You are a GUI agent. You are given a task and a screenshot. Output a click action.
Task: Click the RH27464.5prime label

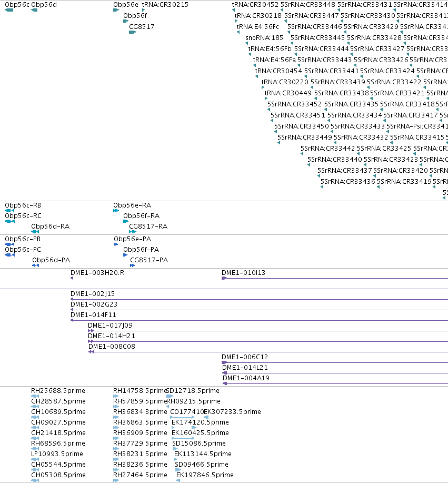click(141, 475)
